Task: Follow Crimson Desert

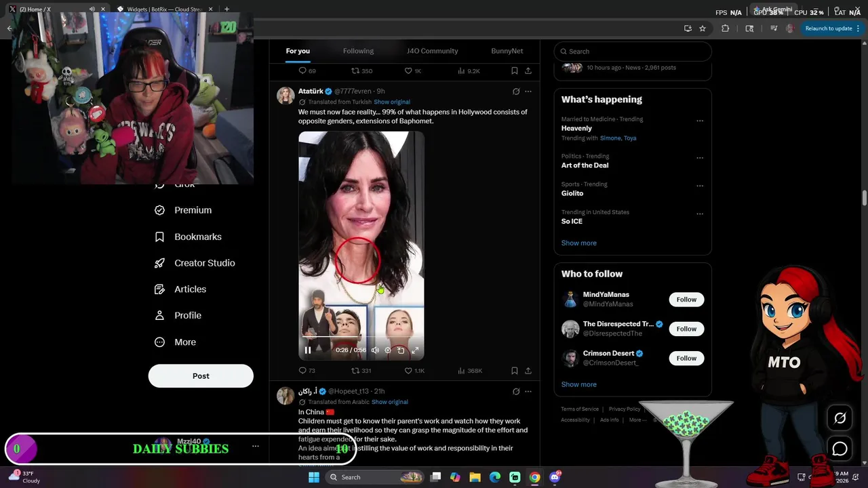Action: point(686,358)
